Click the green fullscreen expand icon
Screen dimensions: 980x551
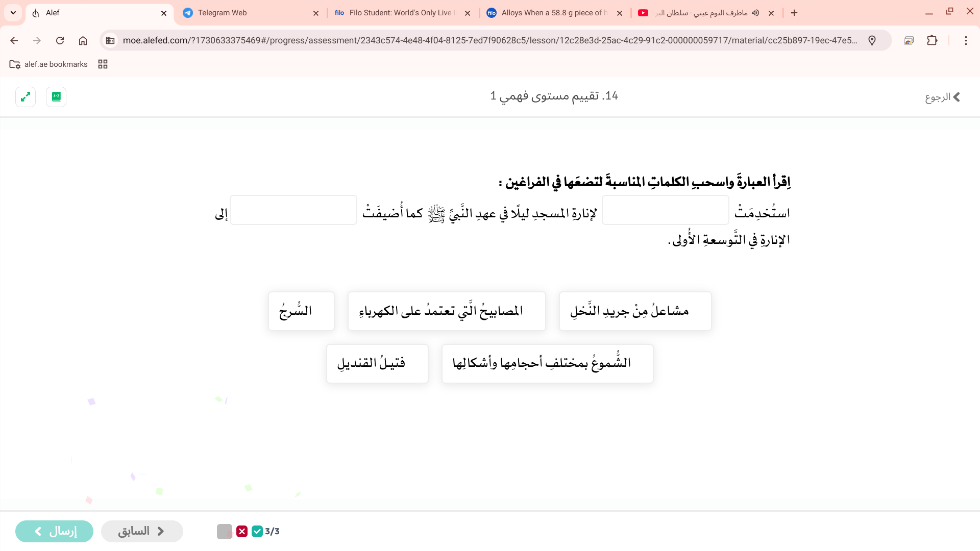(26, 96)
